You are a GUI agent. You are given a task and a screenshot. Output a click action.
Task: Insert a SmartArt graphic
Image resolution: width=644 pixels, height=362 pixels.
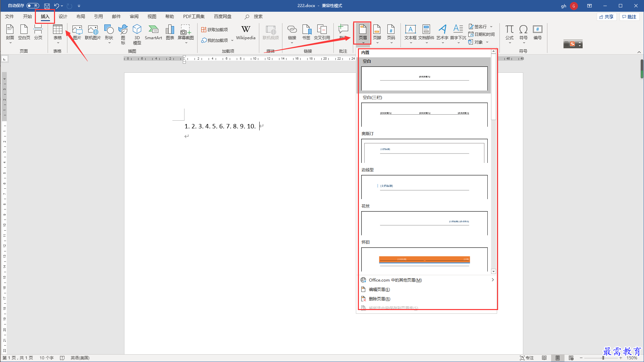(x=153, y=33)
